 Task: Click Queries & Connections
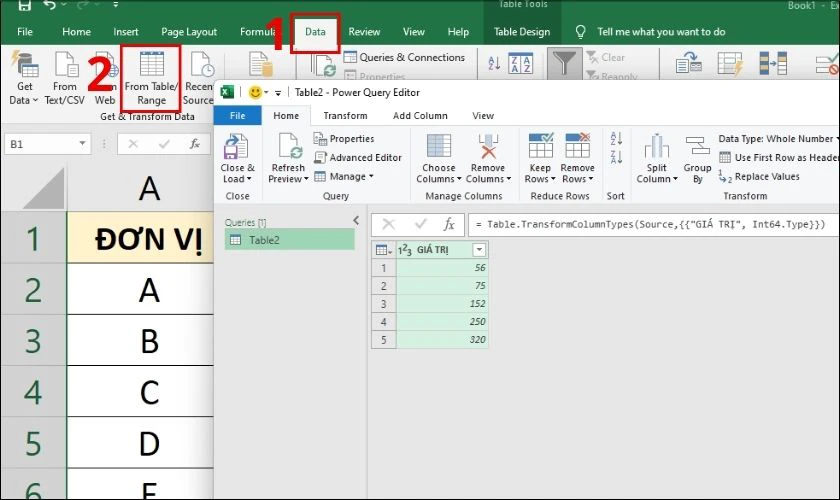[x=404, y=57]
